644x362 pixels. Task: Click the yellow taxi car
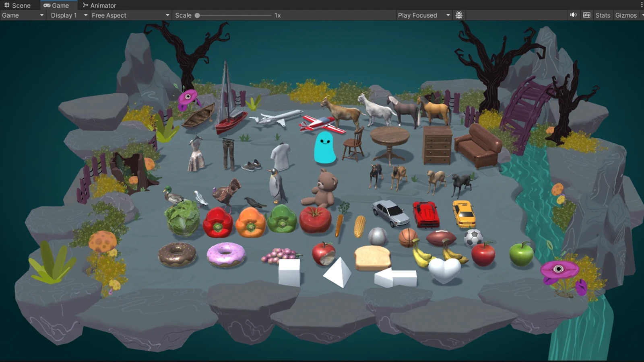[464, 214]
